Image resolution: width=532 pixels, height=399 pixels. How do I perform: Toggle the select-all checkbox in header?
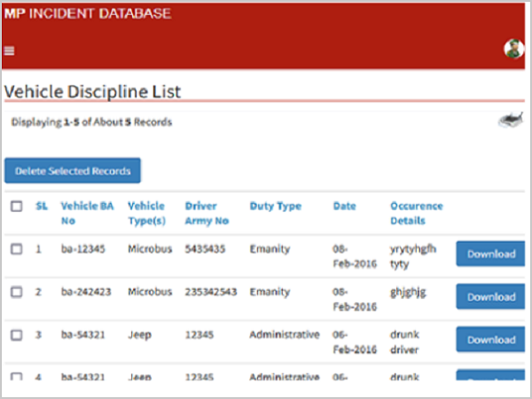(16, 206)
